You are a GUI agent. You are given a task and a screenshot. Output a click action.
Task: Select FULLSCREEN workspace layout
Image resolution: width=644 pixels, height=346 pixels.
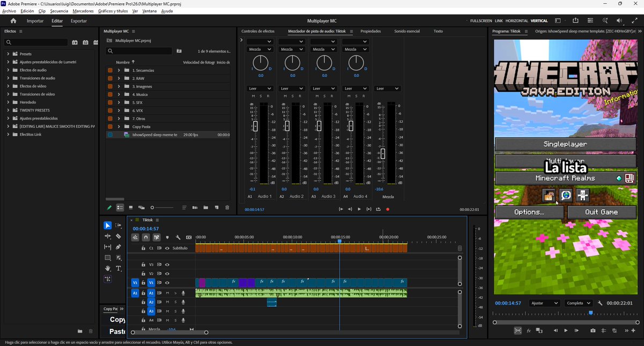(x=481, y=21)
